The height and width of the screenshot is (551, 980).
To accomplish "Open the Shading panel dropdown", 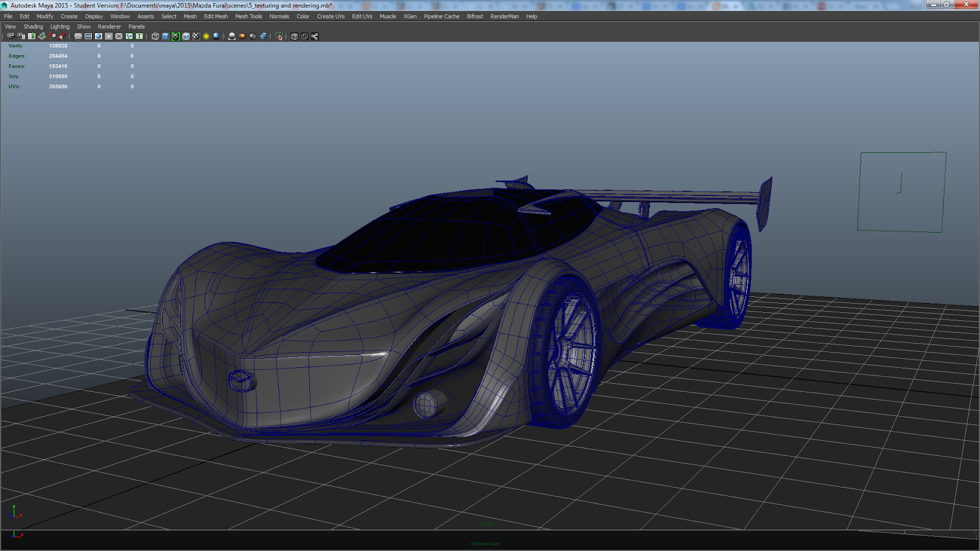I will click(x=33, y=26).
